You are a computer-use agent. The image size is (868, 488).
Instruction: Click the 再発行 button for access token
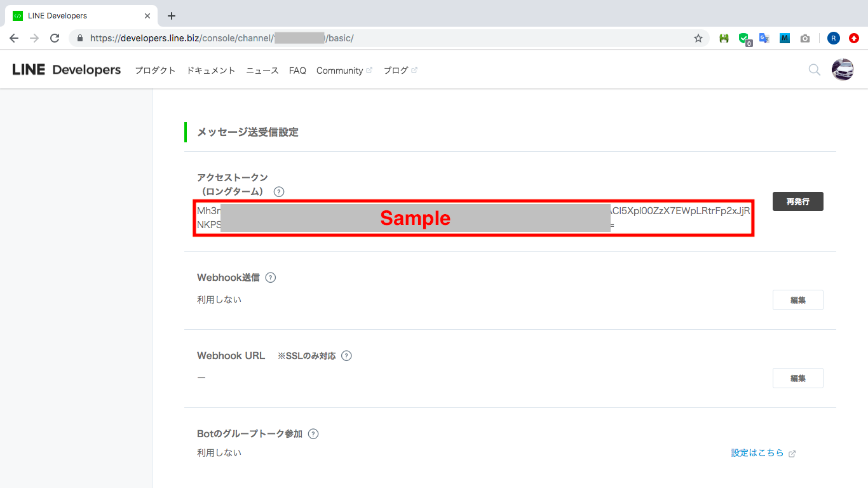tap(797, 201)
